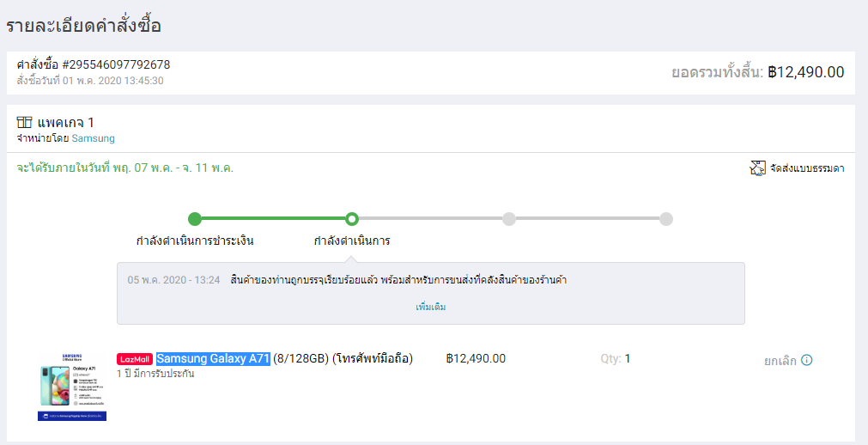Click the จัดส่งแบบธรรมดา shipping label
868x445 pixels.
point(807,168)
